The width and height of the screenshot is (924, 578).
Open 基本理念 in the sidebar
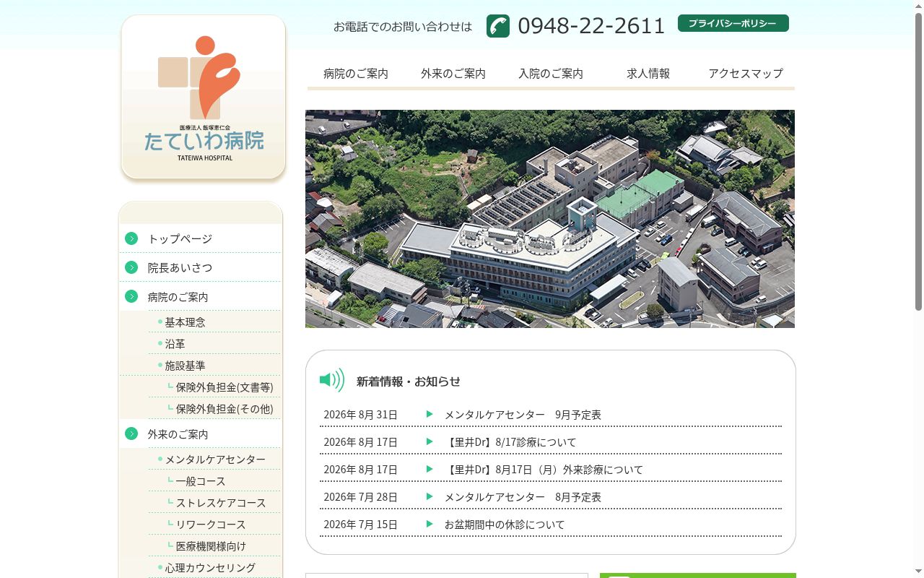coord(185,322)
